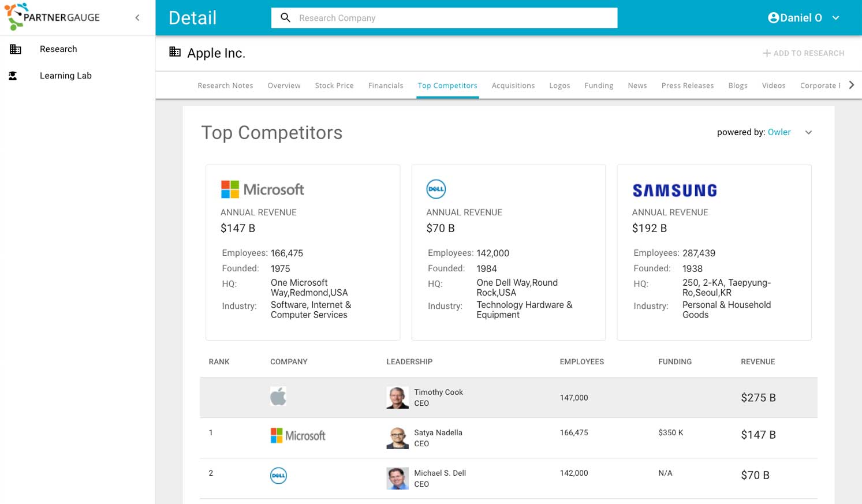The width and height of the screenshot is (862, 504).
Task: Click the Samsung logo on competitor card
Action: pos(674,190)
